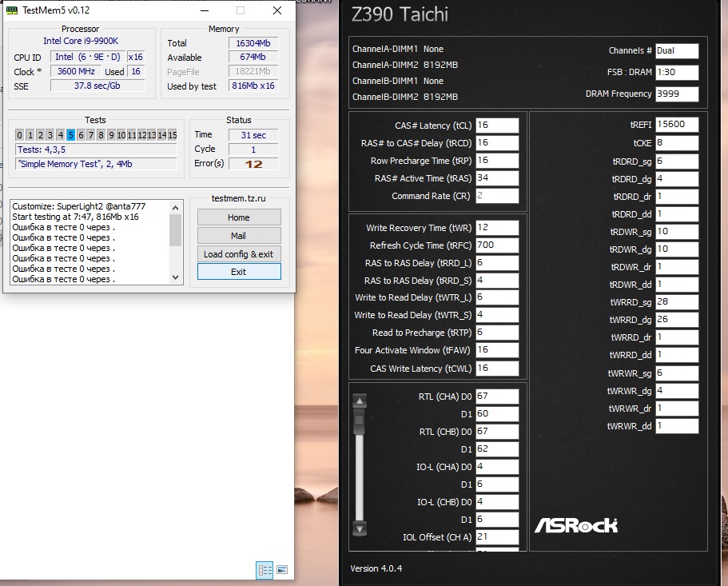Click the RTL (CHA) D0 field

click(497, 397)
